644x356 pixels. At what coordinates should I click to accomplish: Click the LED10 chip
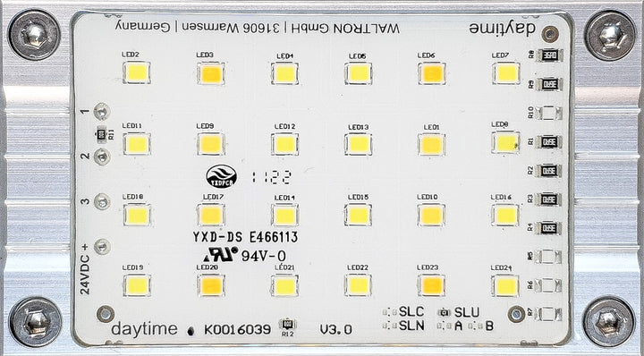[431, 215]
